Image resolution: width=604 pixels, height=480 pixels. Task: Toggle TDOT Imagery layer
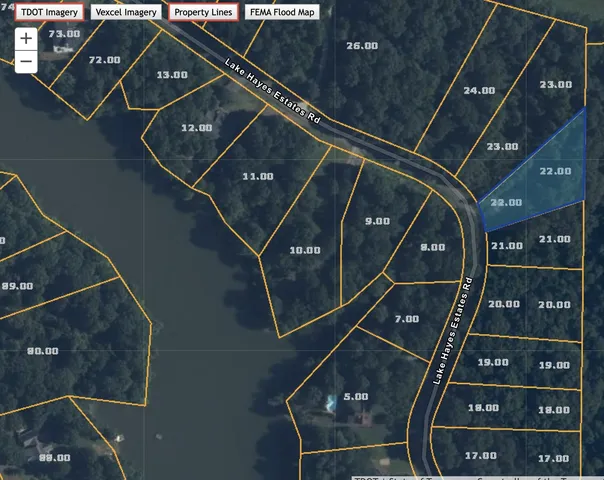click(47, 13)
